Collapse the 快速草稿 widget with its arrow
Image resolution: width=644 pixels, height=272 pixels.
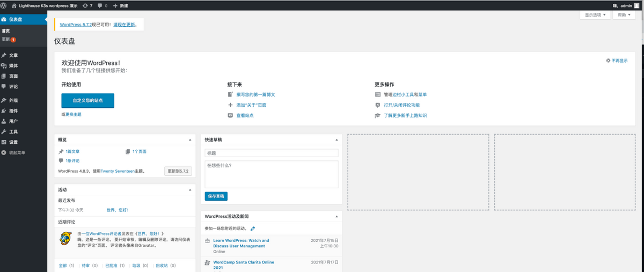tap(336, 139)
